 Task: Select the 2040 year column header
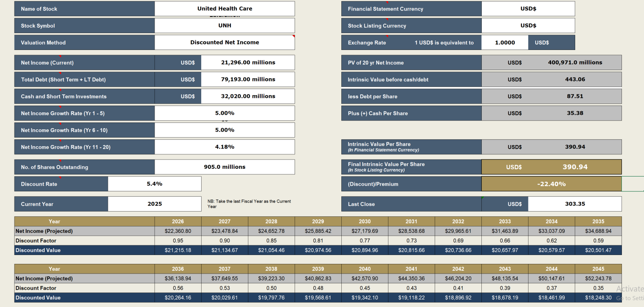coord(365,269)
